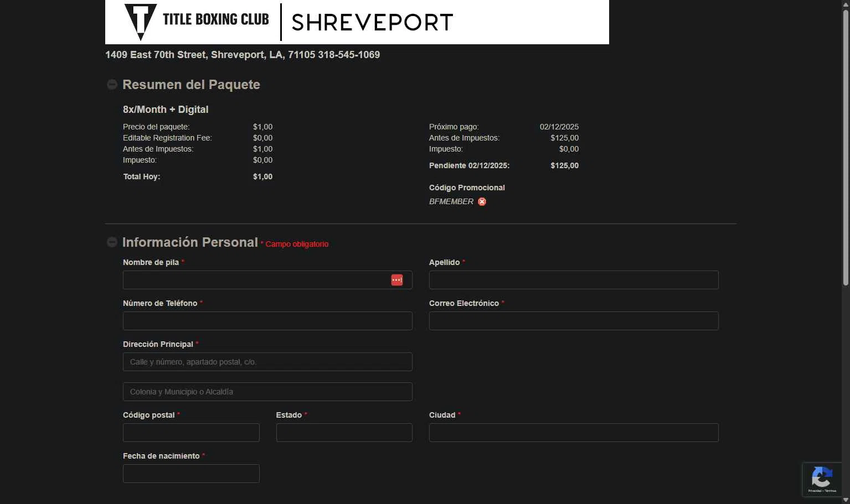This screenshot has width=850, height=504.
Task: Focus the Apellido input field
Action: point(574,280)
